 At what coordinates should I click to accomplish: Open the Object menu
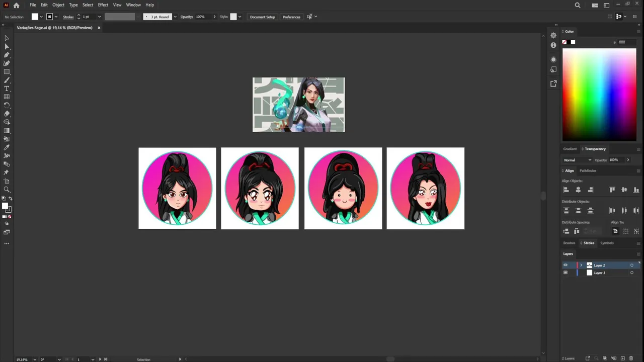58,5
